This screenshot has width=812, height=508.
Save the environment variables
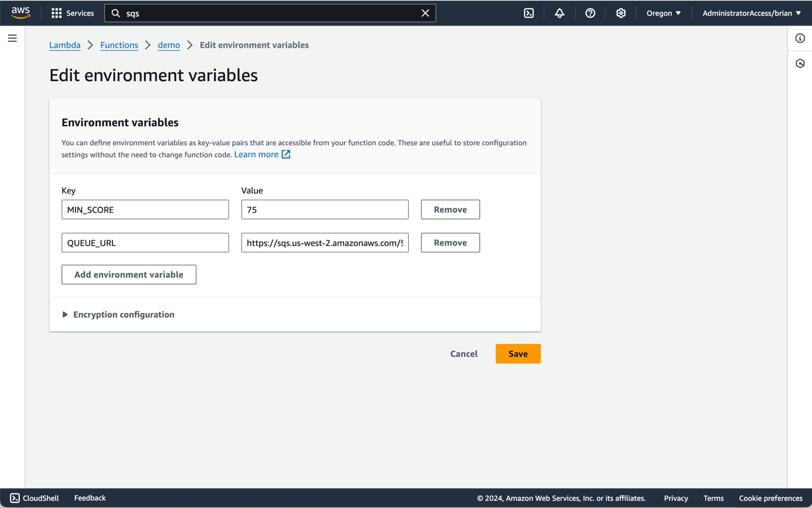[x=517, y=353]
